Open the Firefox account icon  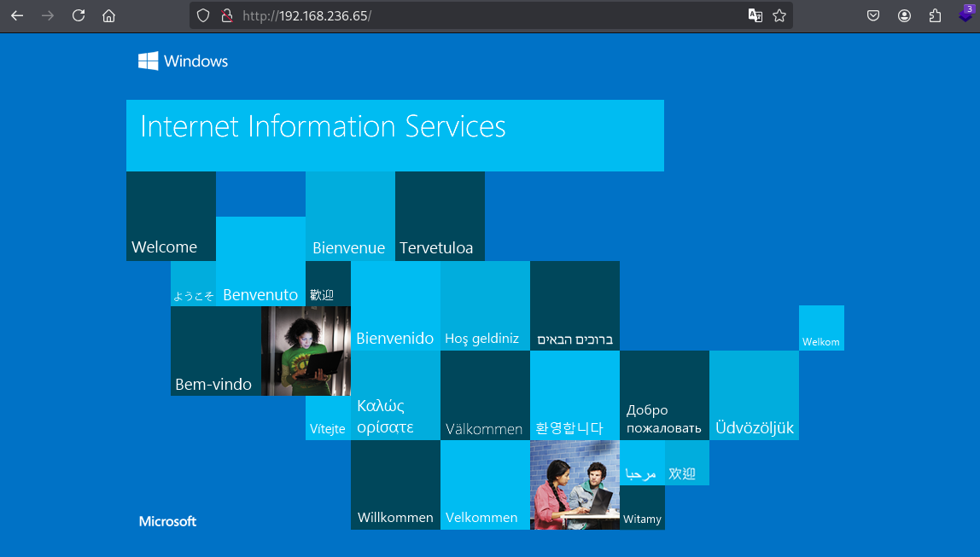[904, 15]
